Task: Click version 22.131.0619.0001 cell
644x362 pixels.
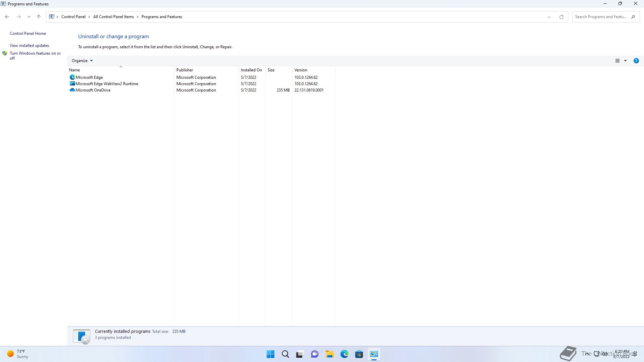Action: tap(309, 90)
